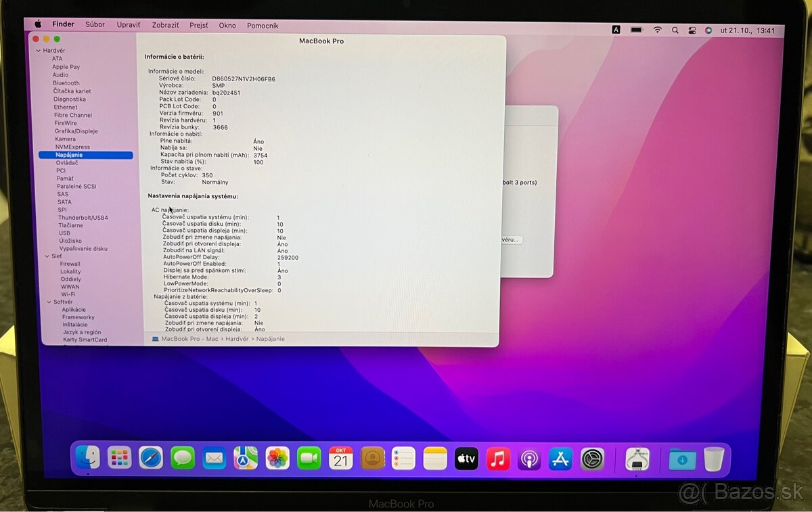
Task: Open the Music app in the Dock
Action: [x=497, y=459]
